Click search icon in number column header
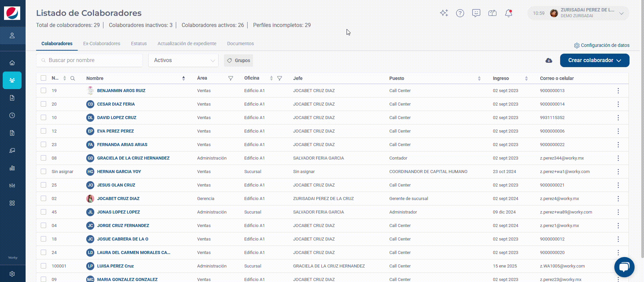This screenshot has height=282, width=644. tap(73, 78)
